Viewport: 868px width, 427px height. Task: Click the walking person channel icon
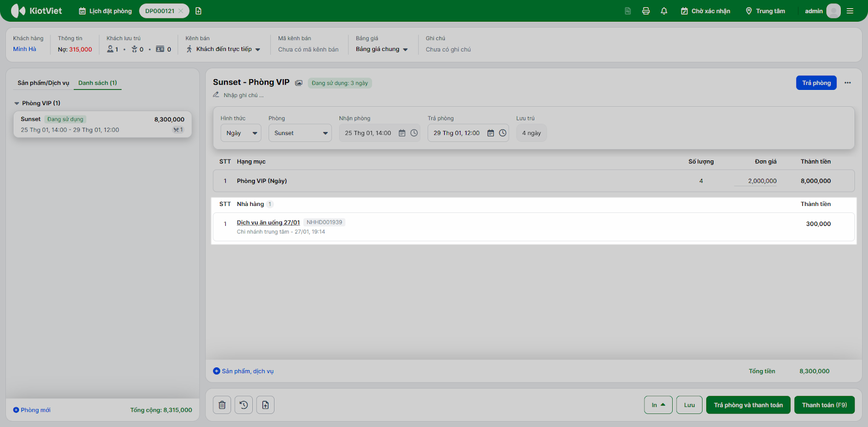click(189, 49)
